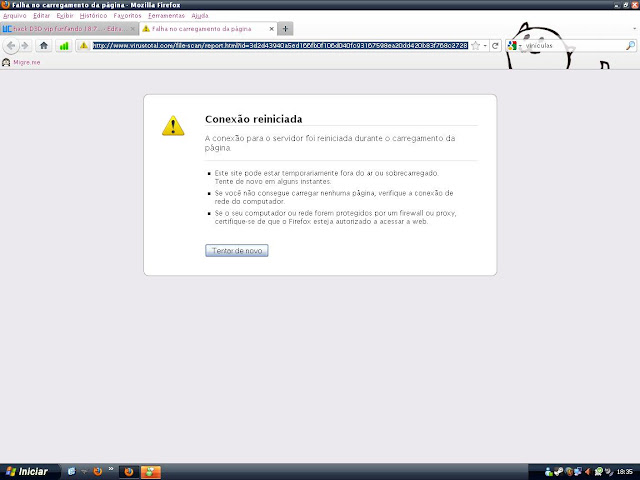Open the Favoritos menu

(x=127, y=16)
